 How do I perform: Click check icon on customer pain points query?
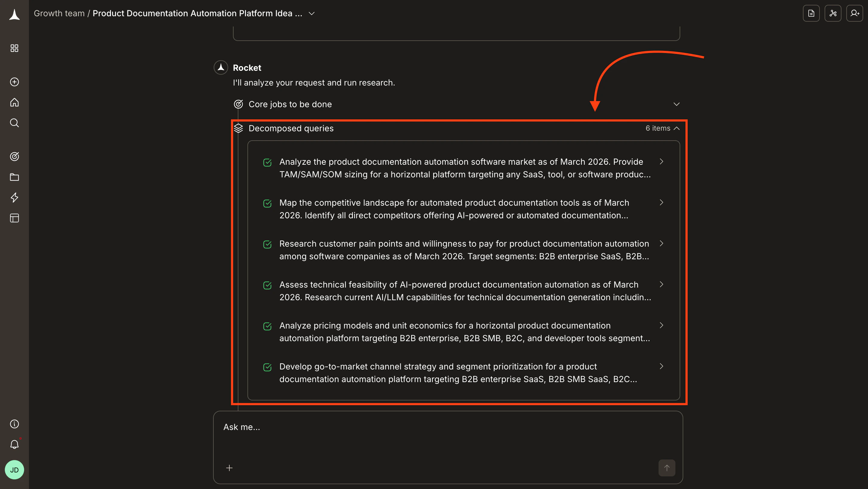(267, 245)
